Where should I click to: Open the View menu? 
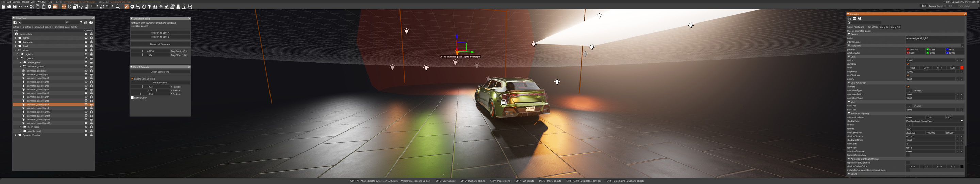pos(33,2)
